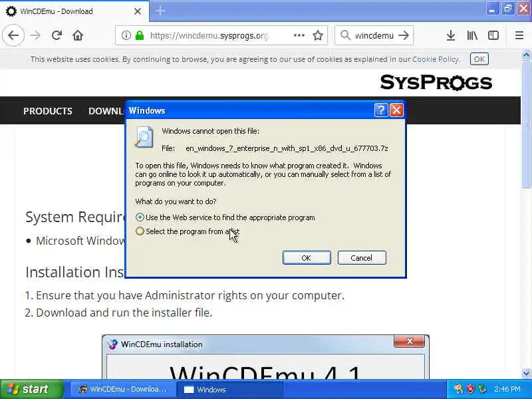Open the Library icon in toolbar
The height and width of the screenshot is (399, 532).
[x=472, y=35]
